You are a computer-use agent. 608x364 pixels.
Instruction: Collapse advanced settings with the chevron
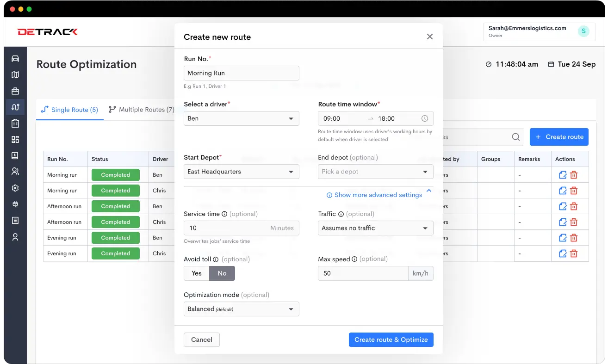coord(428,191)
